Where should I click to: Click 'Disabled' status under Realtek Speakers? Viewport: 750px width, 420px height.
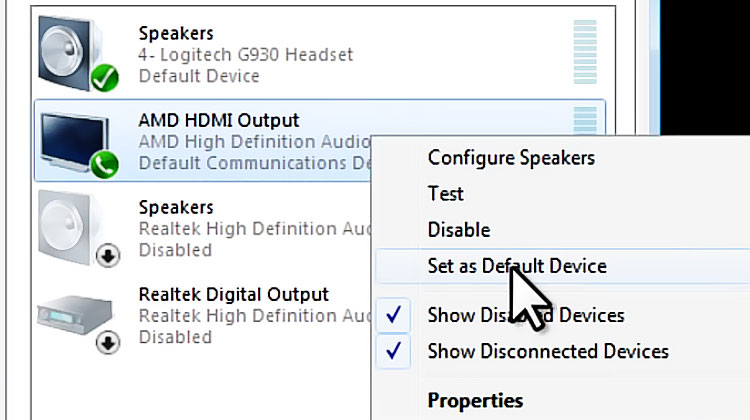click(175, 250)
